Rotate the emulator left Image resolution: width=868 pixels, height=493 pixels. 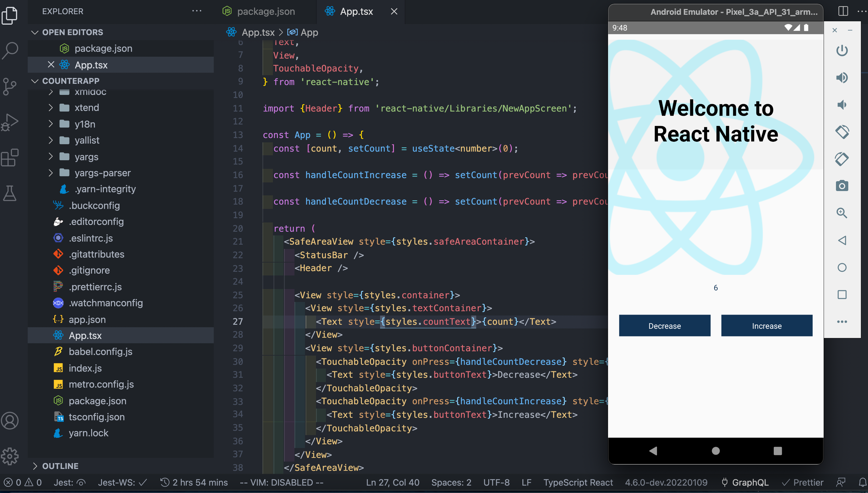(842, 132)
